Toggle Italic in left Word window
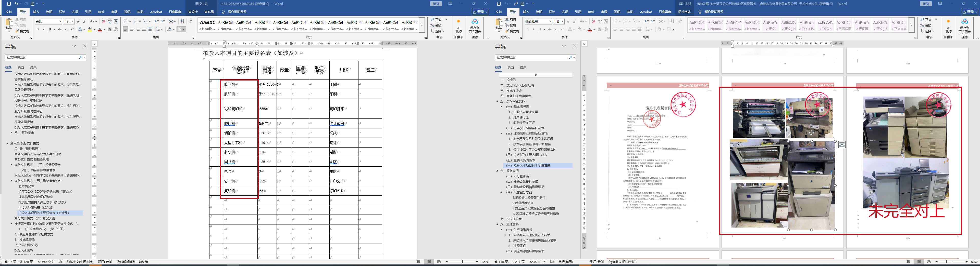This screenshot has width=980, height=266. [43, 29]
